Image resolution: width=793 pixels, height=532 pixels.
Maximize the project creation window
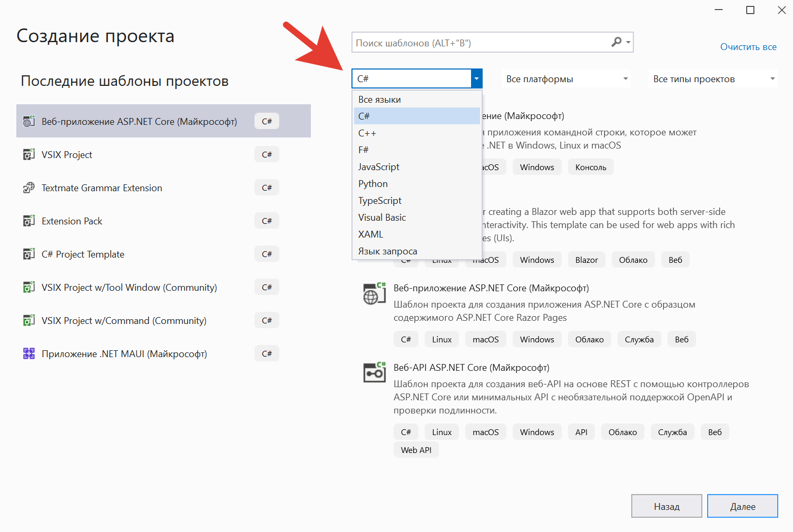click(x=750, y=10)
